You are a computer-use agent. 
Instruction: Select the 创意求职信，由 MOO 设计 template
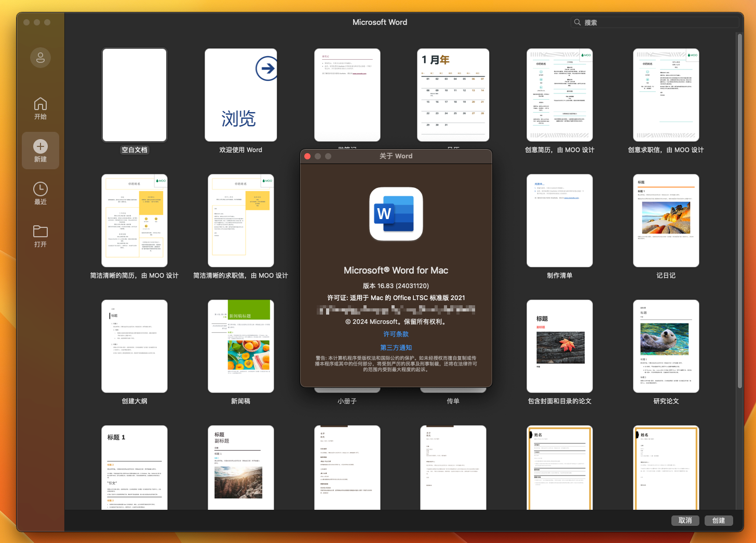pos(666,95)
